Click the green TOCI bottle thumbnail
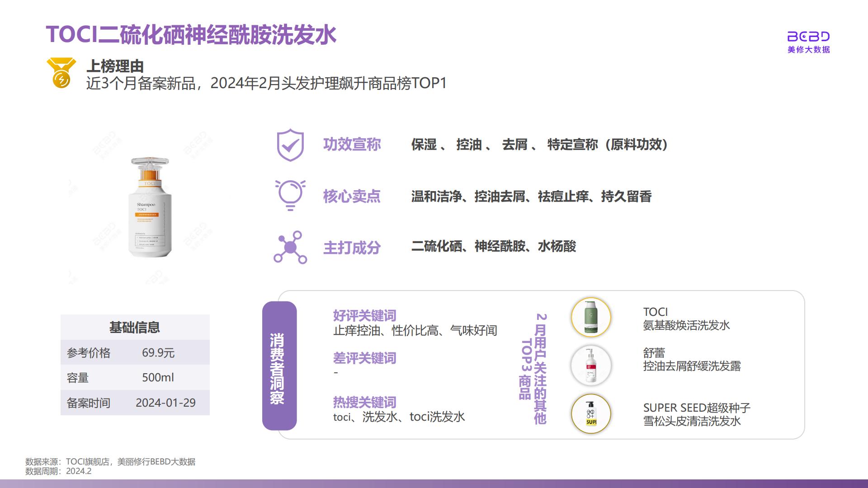Image resolution: width=868 pixels, height=488 pixels. pyautogui.click(x=591, y=317)
